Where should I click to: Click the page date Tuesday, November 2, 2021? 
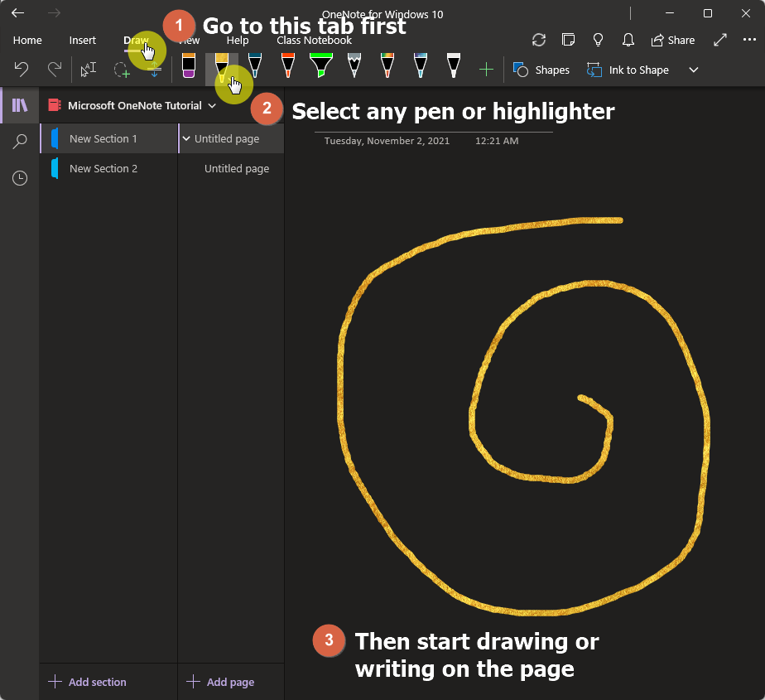[387, 141]
